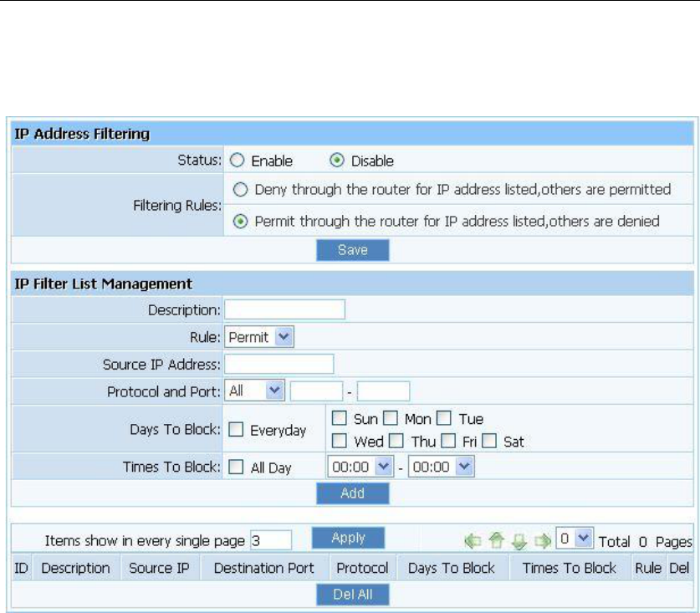Choose the Deny through the router rule
This screenshot has width=700, height=613.
pyautogui.click(x=240, y=190)
